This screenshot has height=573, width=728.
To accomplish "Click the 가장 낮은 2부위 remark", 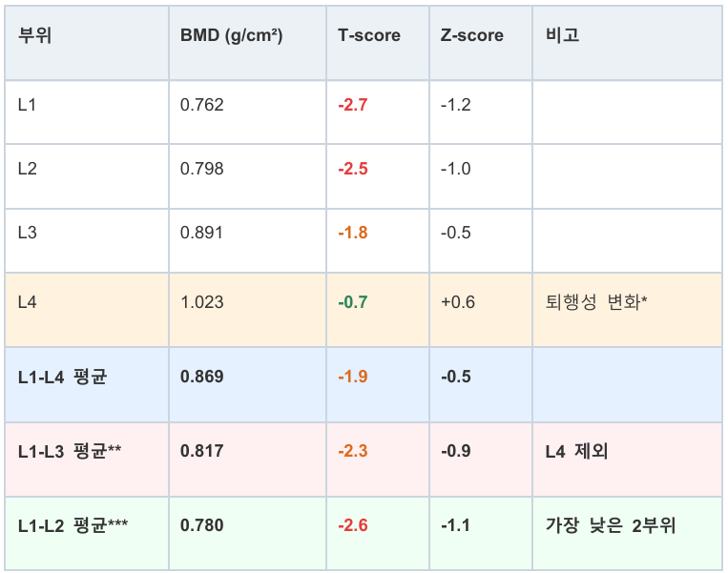I will 611,525.
